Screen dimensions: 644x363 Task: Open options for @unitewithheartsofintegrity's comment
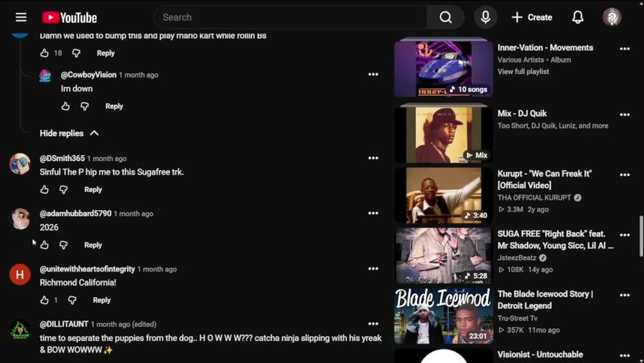click(373, 269)
